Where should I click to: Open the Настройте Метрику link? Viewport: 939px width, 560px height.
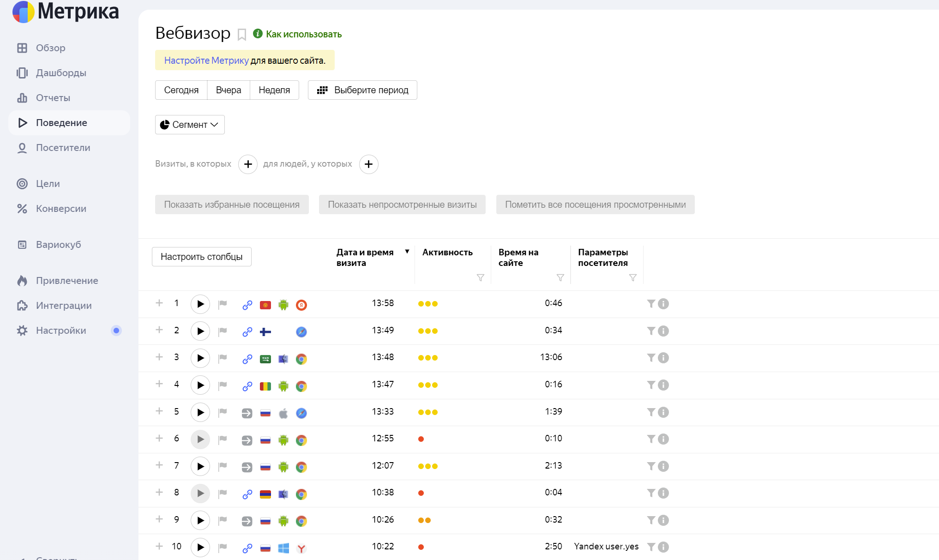(x=206, y=60)
